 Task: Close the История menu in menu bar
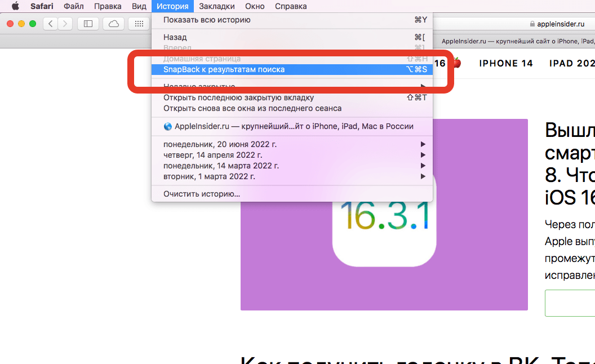(x=172, y=6)
